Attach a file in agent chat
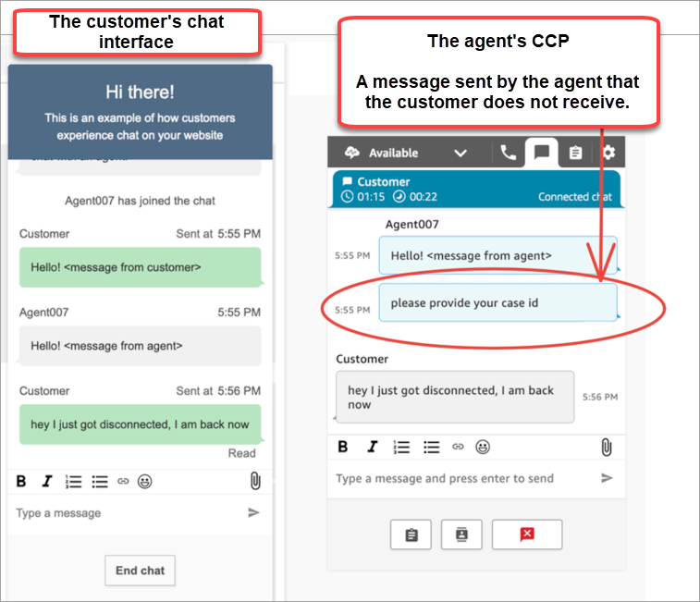 pyautogui.click(x=606, y=448)
